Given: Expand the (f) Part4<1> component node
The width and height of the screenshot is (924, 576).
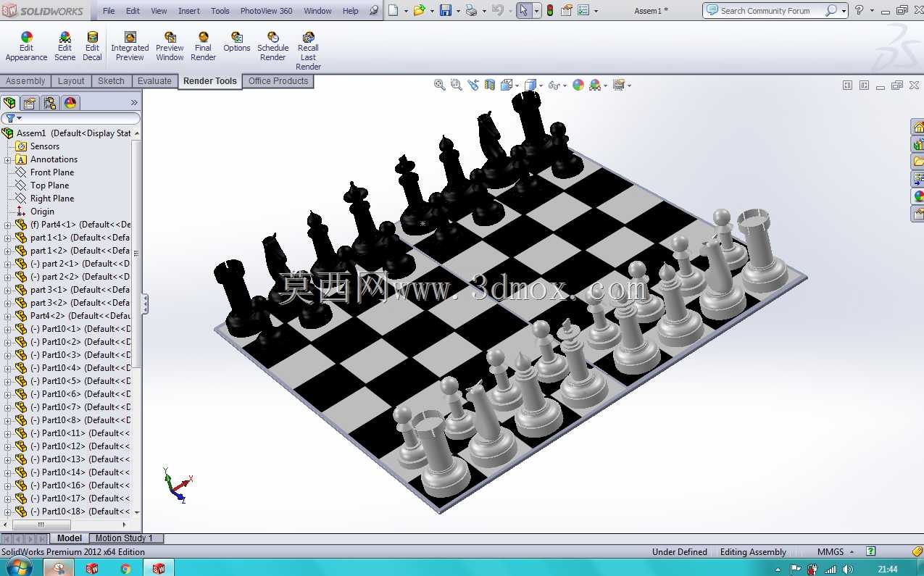Looking at the screenshot, I should pyautogui.click(x=8, y=225).
